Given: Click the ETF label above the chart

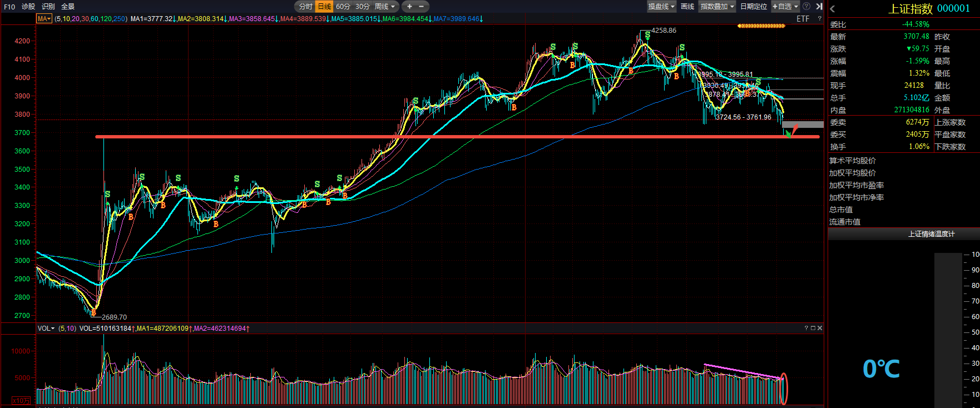Looking at the screenshot, I should pyautogui.click(x=803, y=19).
